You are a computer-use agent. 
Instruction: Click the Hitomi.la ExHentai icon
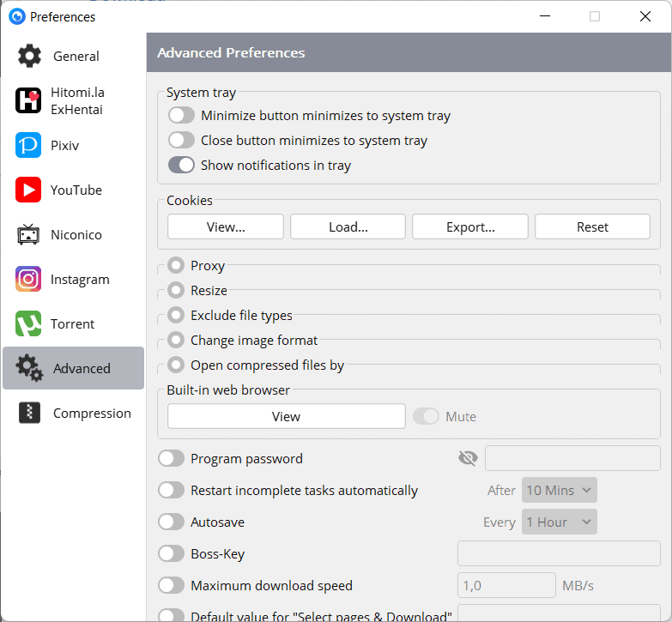(28, 100)
